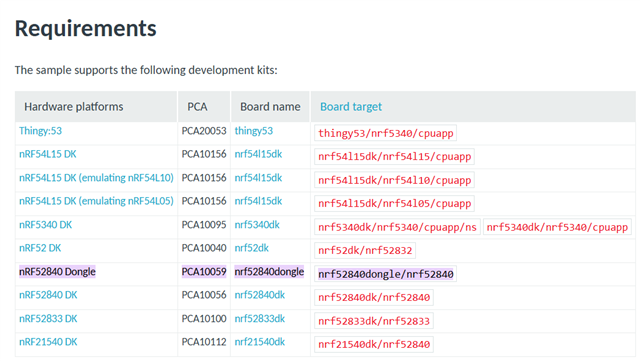The image size is (640, 361).
Task: Click the nrf52833dk board name link
Action: (260, 319)
